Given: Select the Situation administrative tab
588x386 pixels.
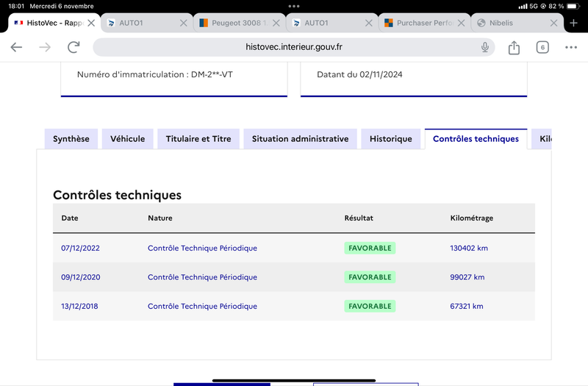Looking at the screenshot, I should (x=300, y=139).
